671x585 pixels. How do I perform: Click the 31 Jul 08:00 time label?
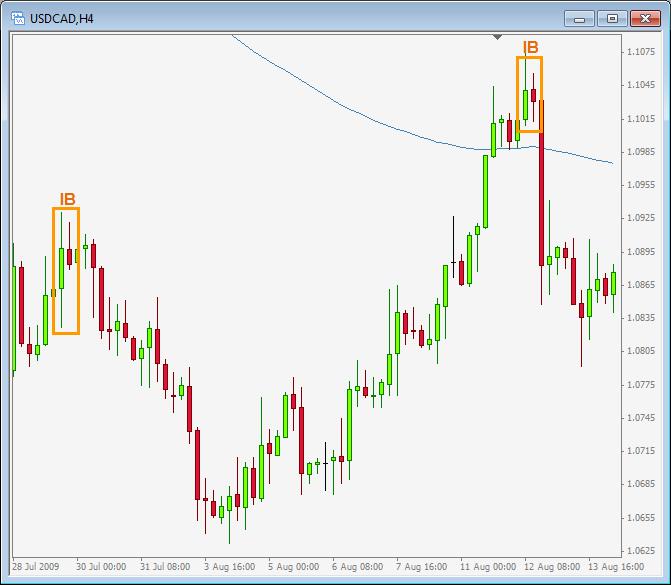[x=165, y=567]
